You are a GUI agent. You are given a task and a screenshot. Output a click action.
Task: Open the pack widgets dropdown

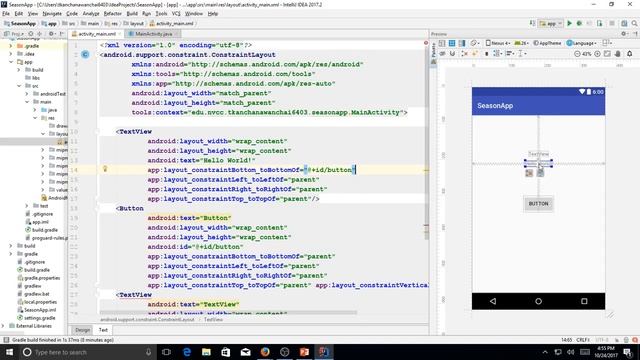click(498, 53)
